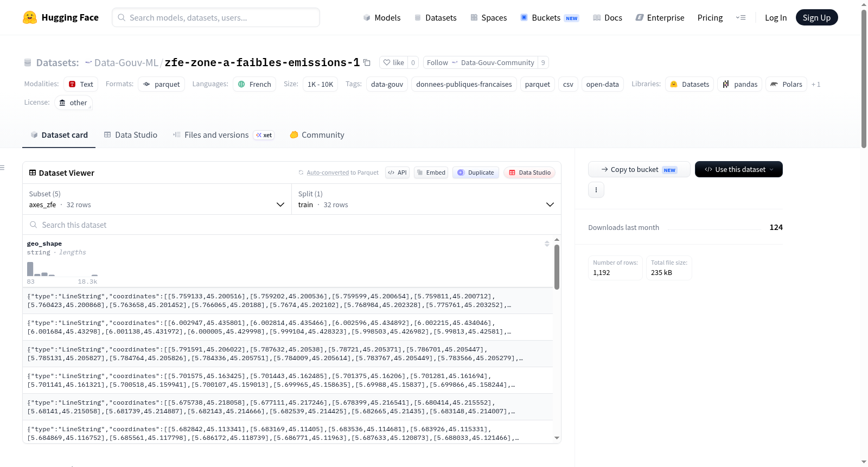Open the donnees-publiques-francaises tag
This screenshot has height=467, width=868.
click(464, 84)
